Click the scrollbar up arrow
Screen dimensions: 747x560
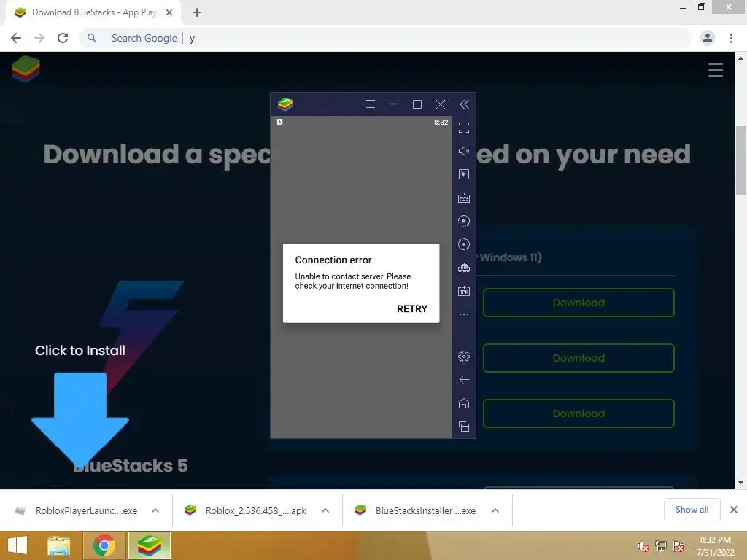pos(741,58)
